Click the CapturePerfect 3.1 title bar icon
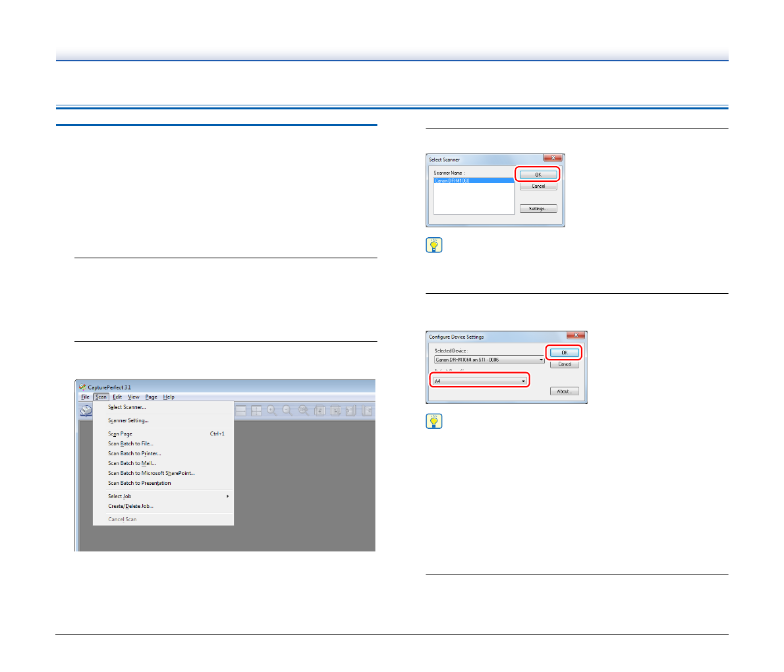Image resolution: width=784 pixels, height=672 pixels. tap(82, 387)
